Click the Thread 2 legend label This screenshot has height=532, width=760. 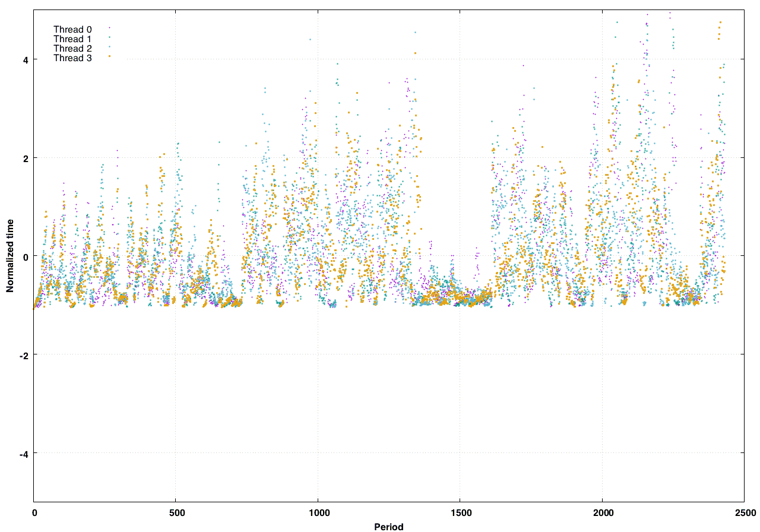pyautogui.click(x=72, y=48)
